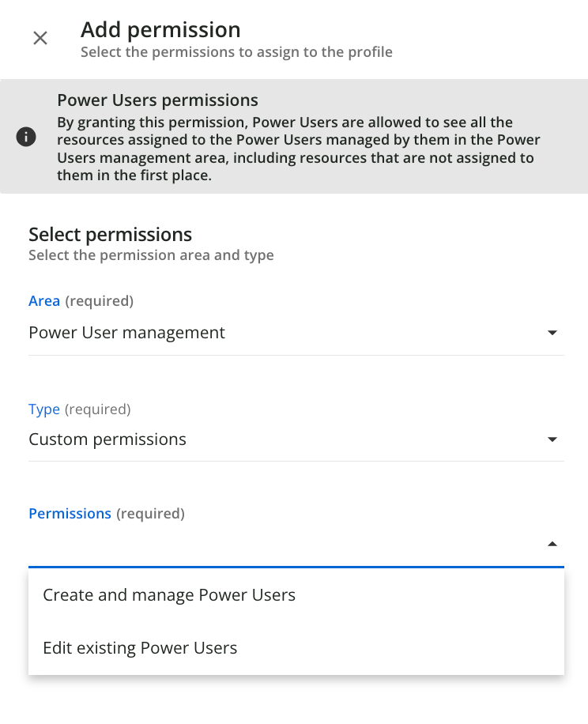Click the Custom permissions value field
This screenshot has width=588, height=724.
pos(107,439)
